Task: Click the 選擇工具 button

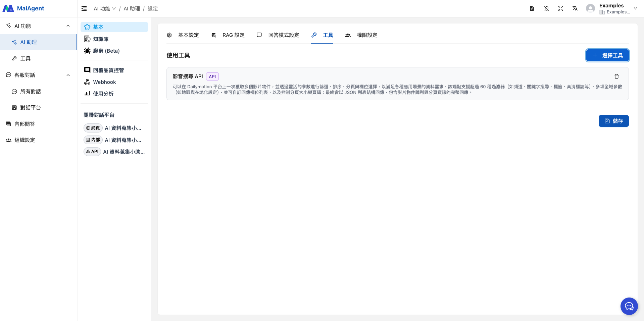Action: 607,55
